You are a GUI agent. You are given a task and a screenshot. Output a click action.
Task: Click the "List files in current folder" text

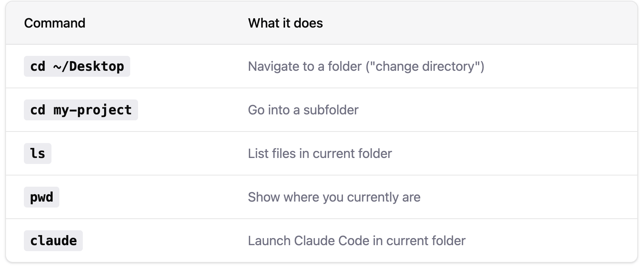(x=320, y=154)
